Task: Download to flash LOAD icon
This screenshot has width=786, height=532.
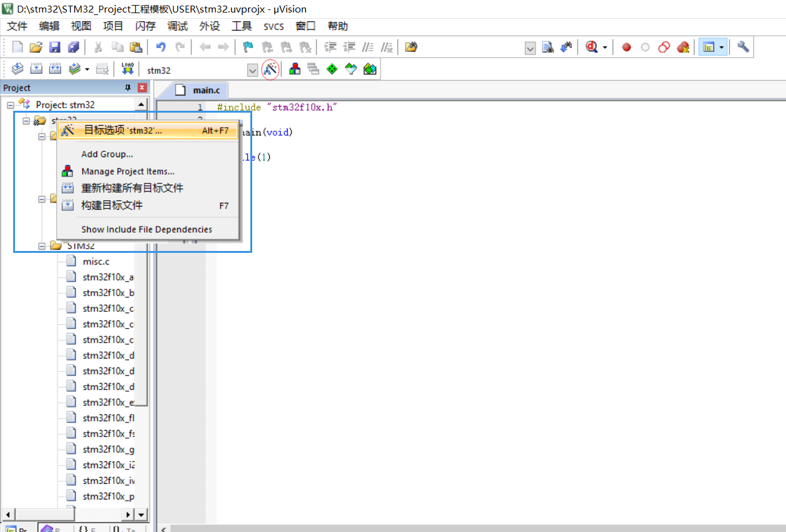Action: (127, 69)
